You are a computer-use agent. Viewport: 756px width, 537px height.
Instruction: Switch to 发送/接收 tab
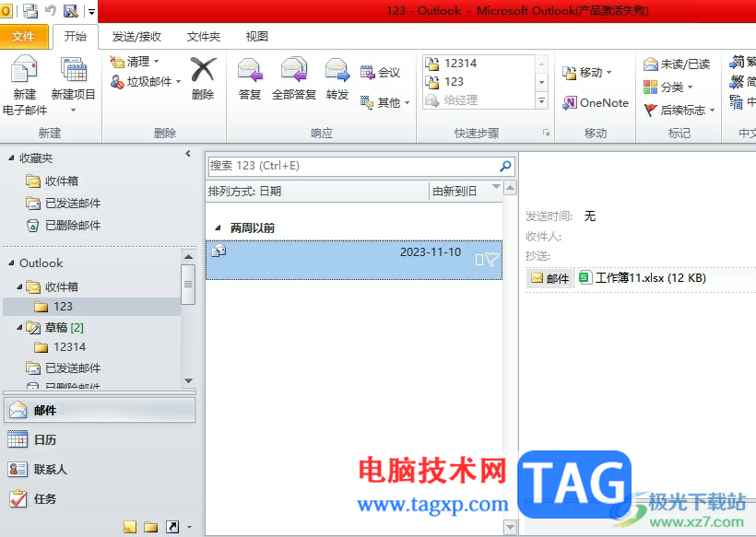(136, 36)
